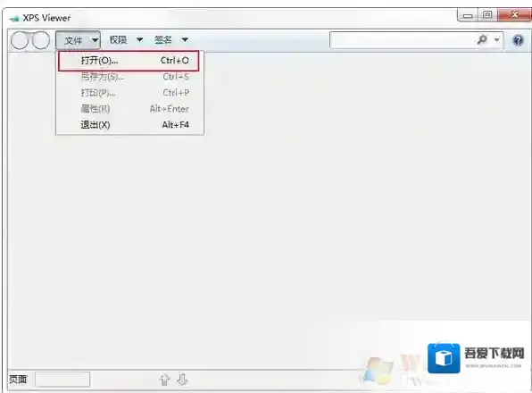Click the magnifier search icon
Image resolution: width=532 pixels, height=393 pixels.
(x=482, y=39)
